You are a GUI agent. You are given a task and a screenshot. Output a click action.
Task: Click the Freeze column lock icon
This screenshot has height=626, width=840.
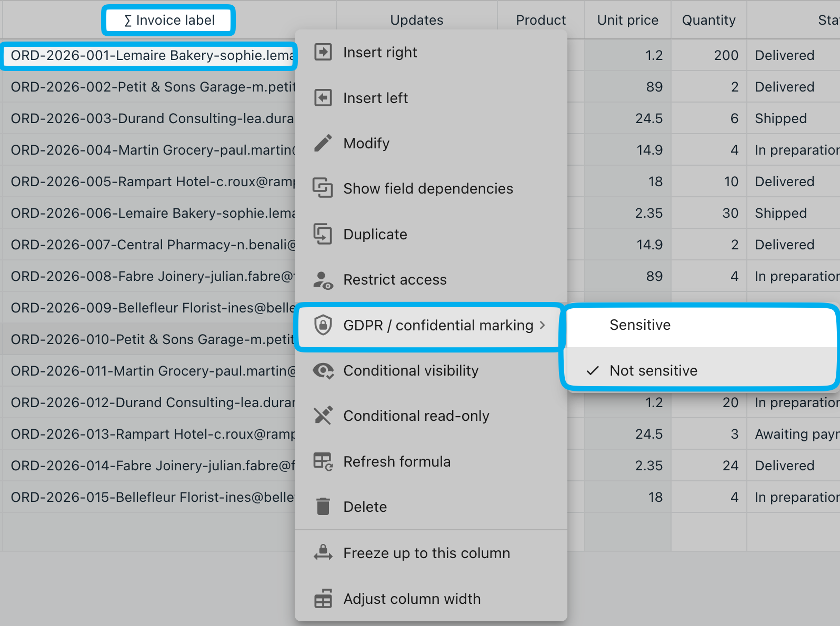(x=323, y=553)
